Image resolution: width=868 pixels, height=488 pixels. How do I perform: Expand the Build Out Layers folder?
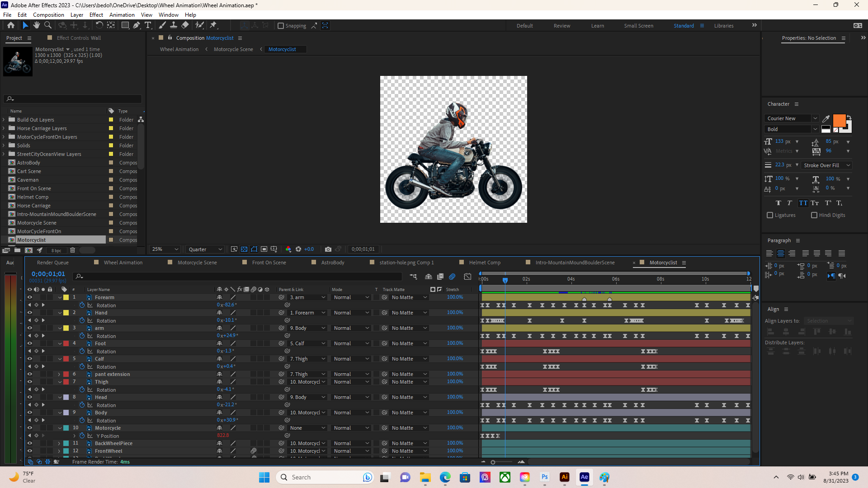coord(4,120)
